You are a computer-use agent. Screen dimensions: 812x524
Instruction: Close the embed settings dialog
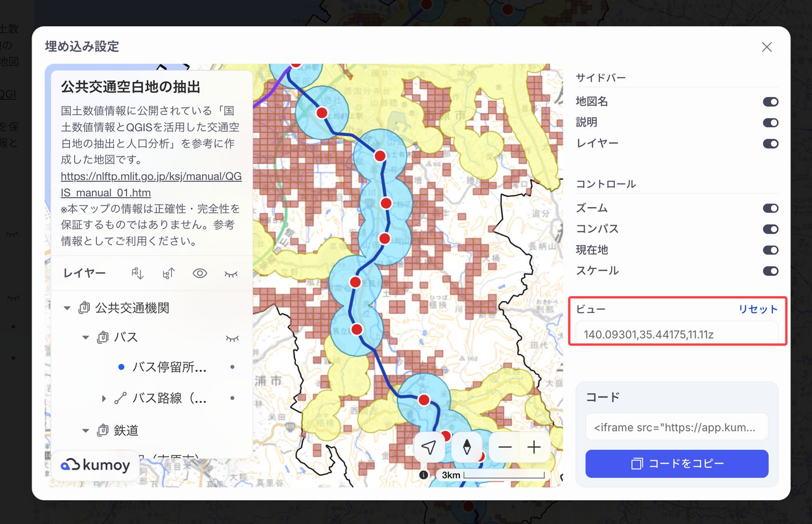point(767,47)
